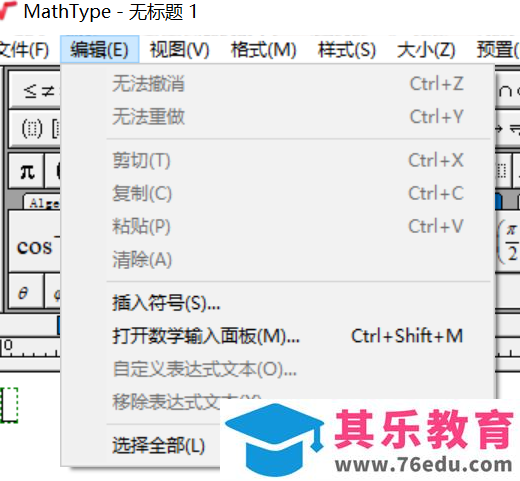The height and width of the screenshot is (481, 520).
Task: Click the ruler at the 0 mark
Action: pos(8,345)
